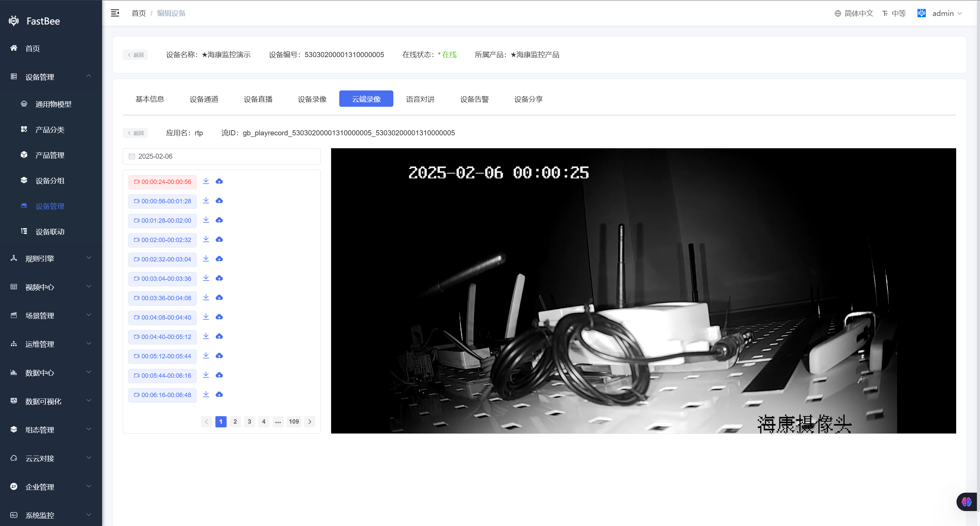
Task: Expand the 场景管理 sidebar menu
Action: [51, 316]
